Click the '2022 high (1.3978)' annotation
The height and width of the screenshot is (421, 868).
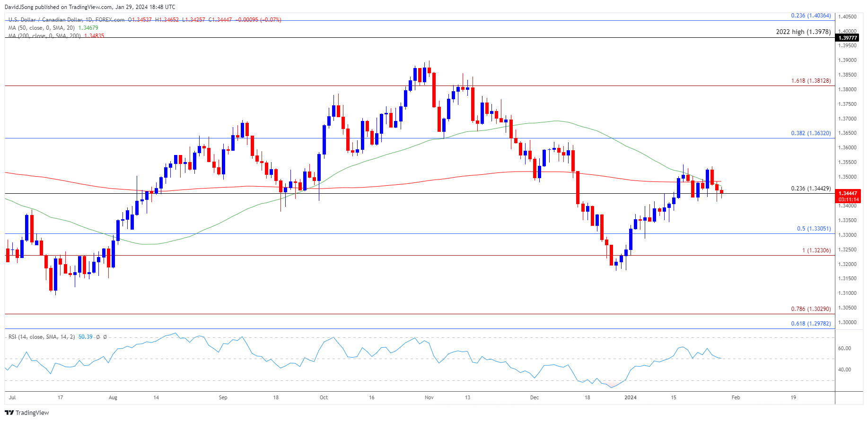pyautogui.click(x=803, y=32)
